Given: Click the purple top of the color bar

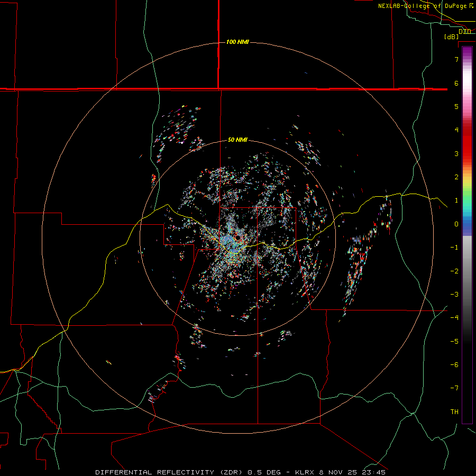Looking at the screenshot, I should click(467, 52).
